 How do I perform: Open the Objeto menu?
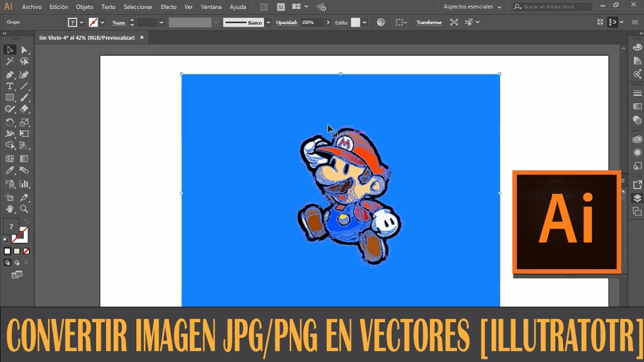pyautogui.click(x=85, y=7)
